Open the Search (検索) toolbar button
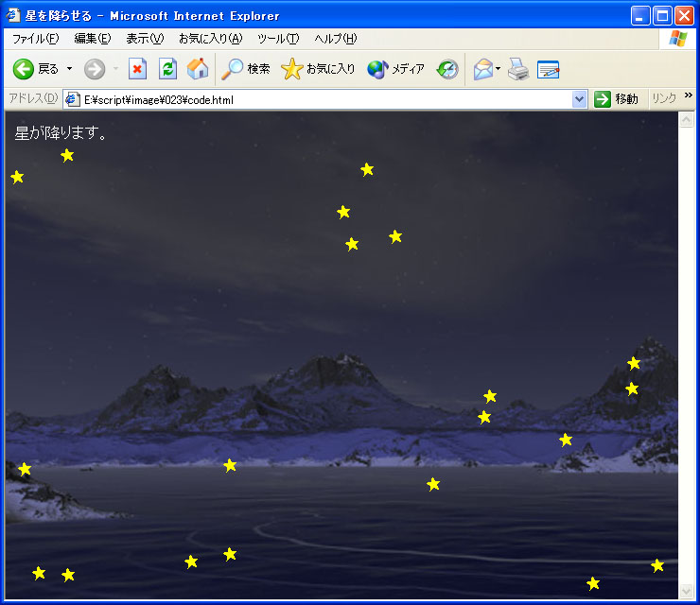The height and width of the screenshot is (605, 700). 246,69
